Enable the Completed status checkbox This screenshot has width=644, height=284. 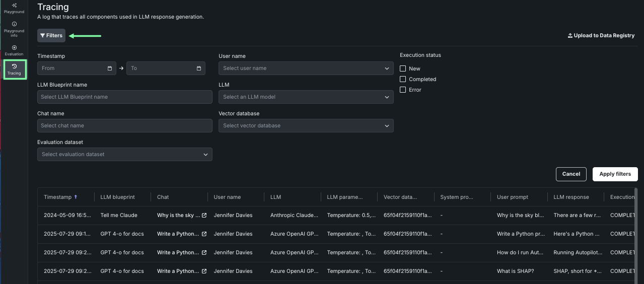pos(403,79)
